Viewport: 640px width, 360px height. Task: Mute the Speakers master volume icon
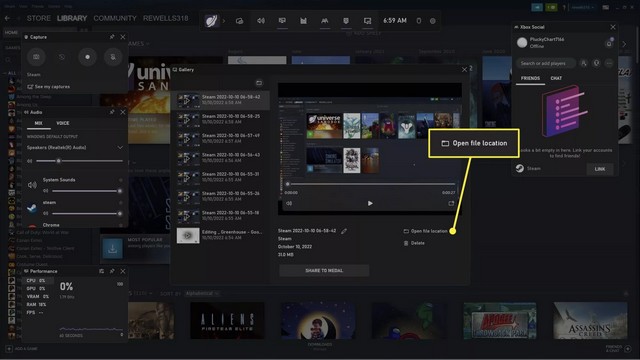pyautogui.click(x=29, y=161)
